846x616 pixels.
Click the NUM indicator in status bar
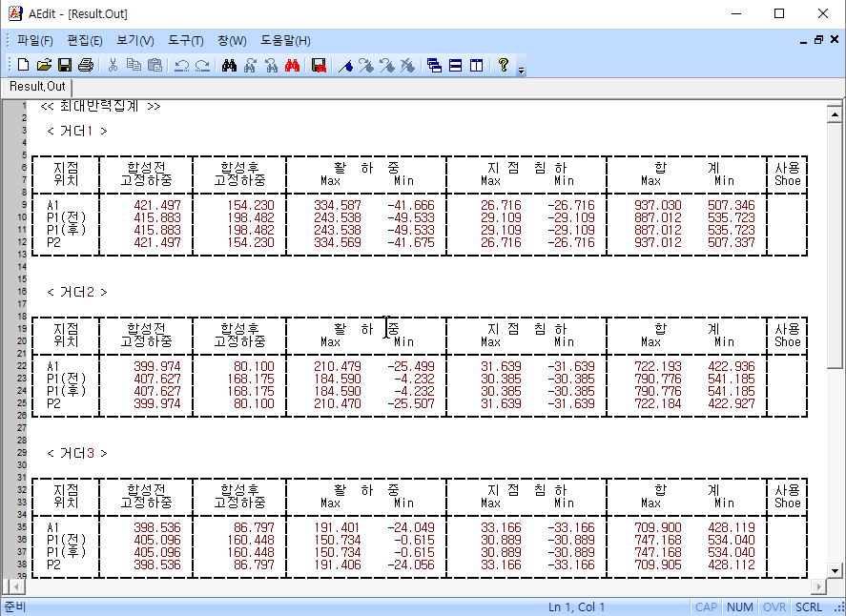click(740, 607)
